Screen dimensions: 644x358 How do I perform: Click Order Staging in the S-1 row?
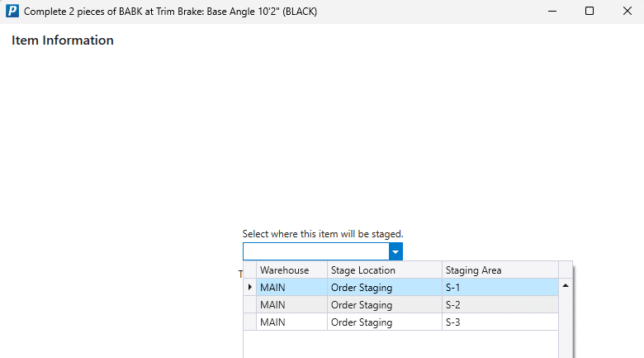(x=384, y=288)
